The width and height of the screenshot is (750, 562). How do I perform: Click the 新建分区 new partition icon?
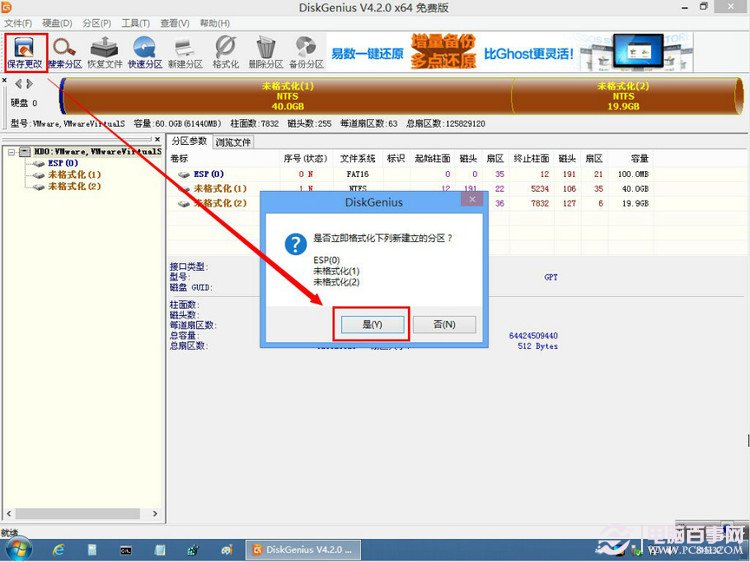(185, 53)
